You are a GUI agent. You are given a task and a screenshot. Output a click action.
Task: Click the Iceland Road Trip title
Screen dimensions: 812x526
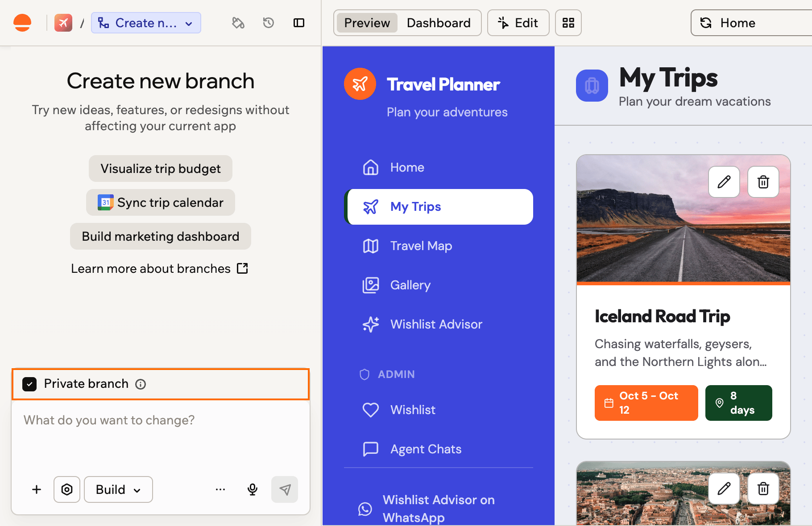click(x=662, y=316)
